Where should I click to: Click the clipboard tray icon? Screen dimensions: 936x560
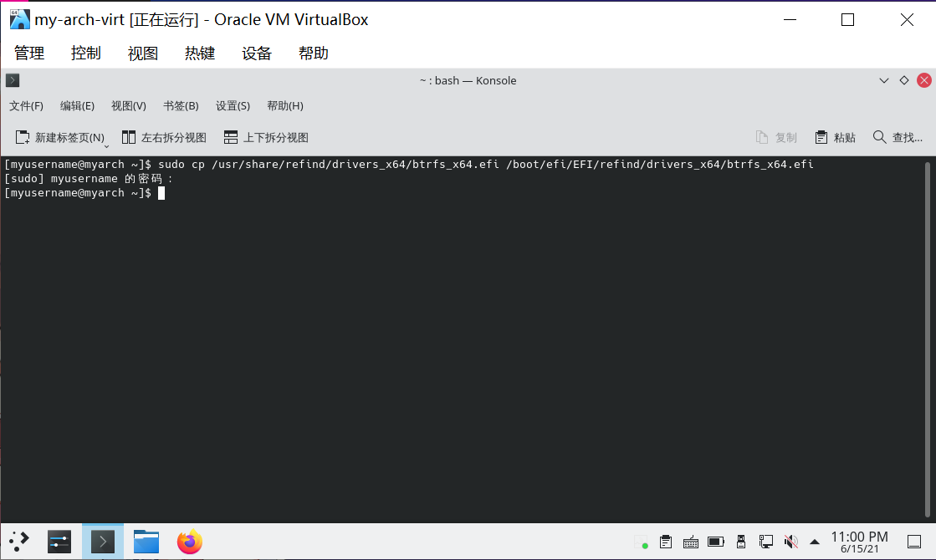coord(666,542)
